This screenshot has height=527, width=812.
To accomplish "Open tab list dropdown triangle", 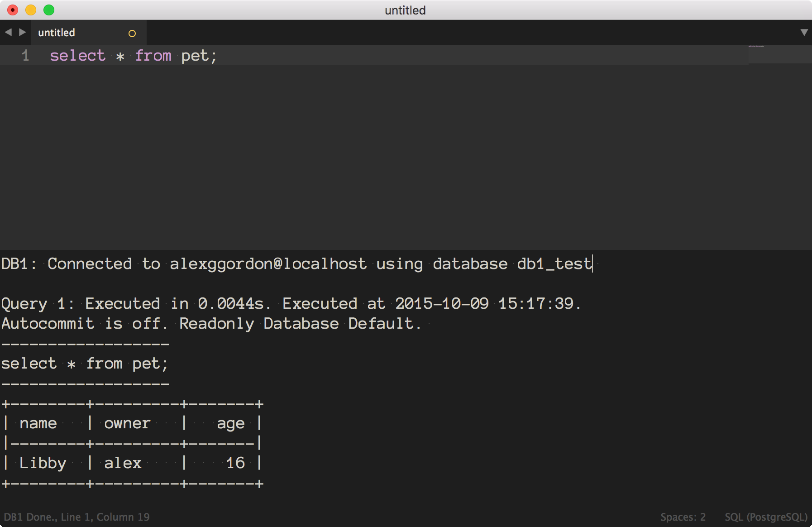I will (x=804, y=32).
